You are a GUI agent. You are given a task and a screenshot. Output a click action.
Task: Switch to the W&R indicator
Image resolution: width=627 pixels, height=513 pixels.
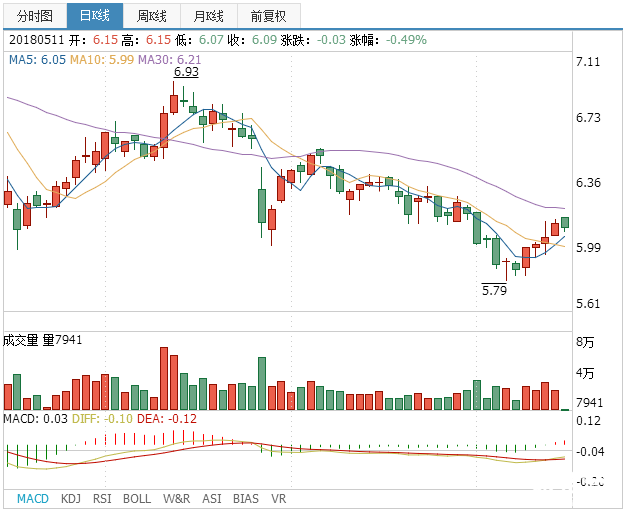tap(176, 499)
